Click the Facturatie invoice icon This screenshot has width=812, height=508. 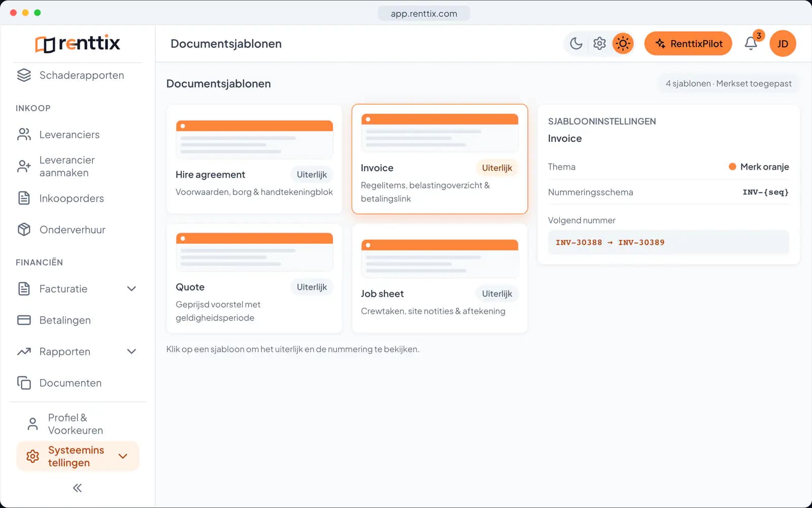[x=24, y=289]
